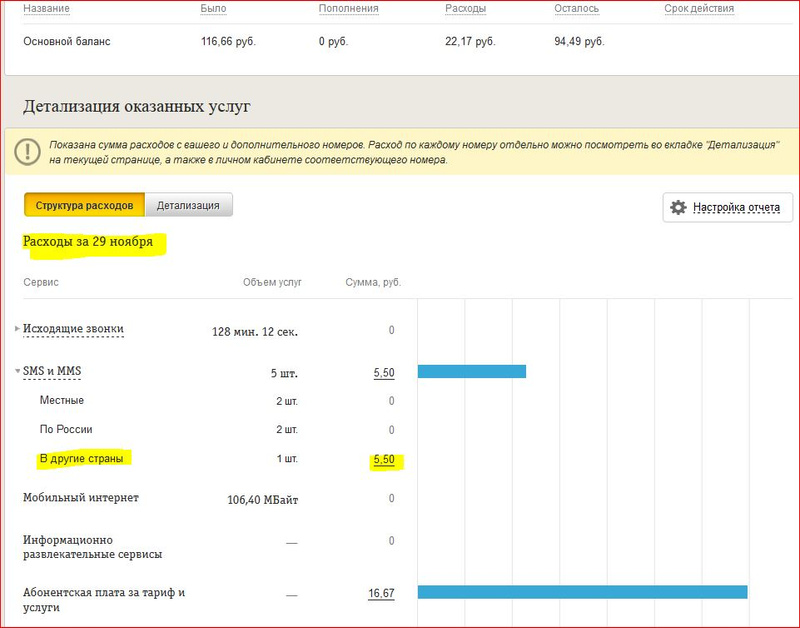Select the По России SMS row
This screenshot has height=628, width=800.
point(66,430)
